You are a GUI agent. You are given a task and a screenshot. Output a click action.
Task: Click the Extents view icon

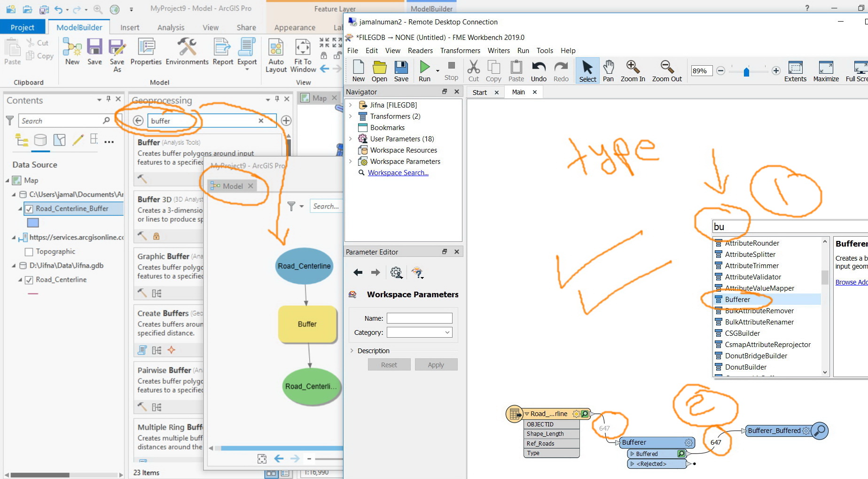pyautogui.click(x=795, y=71)
